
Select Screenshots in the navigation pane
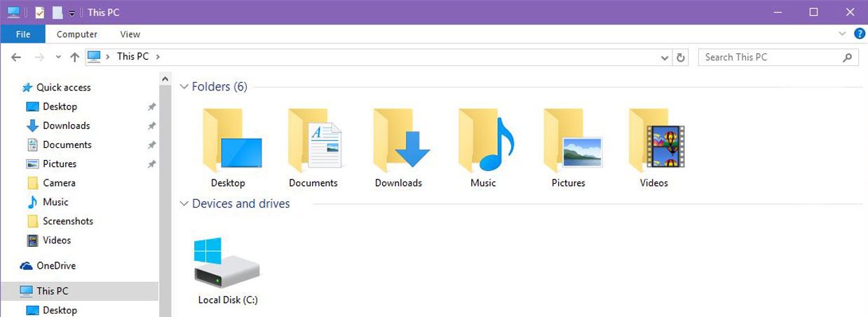[68, 221]
